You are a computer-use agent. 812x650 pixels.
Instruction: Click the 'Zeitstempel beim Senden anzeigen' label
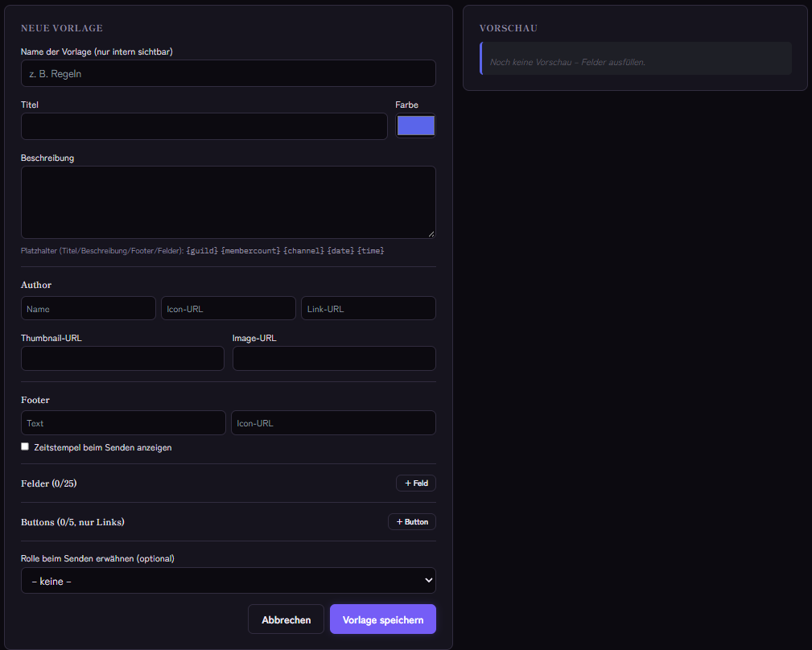(x=102, y=447)
